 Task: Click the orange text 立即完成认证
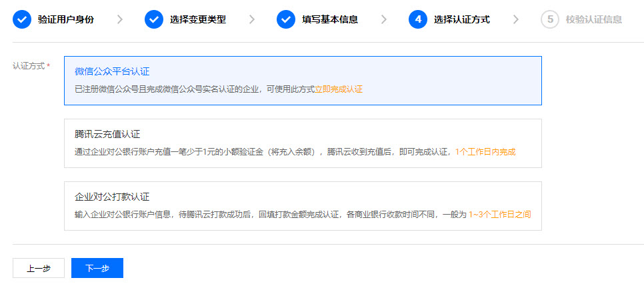(x=339, y=89)
